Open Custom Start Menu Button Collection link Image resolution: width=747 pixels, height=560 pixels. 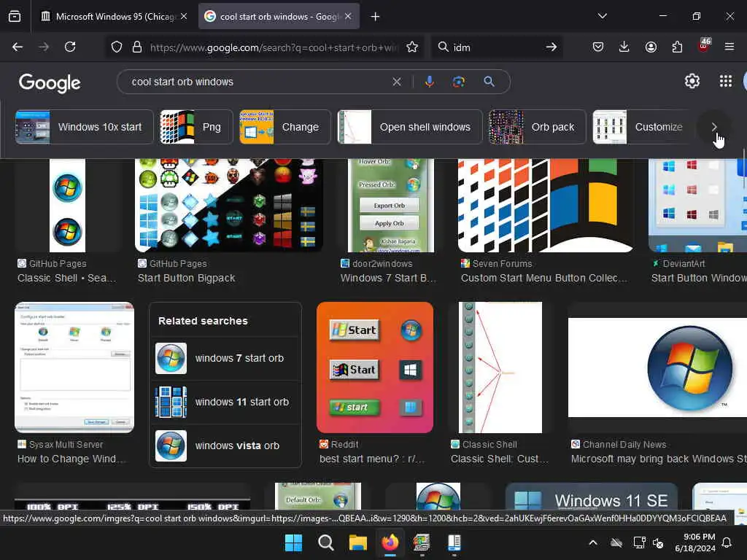pyautogui.click(x=543, y=278)
